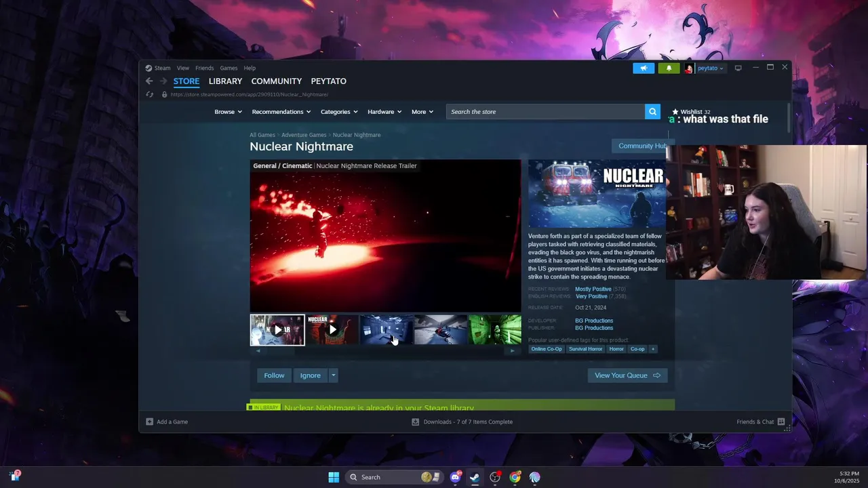The width and height of the screenshot is (868, 488).
Task: Open the green notifications bell
Action: (x=669, y=68)
